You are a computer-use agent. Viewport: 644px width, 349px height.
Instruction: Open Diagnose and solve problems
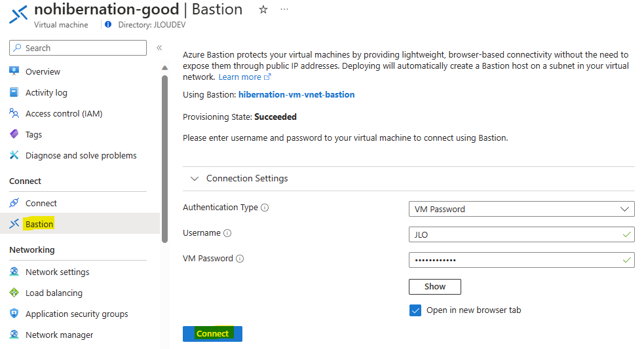(x=81, y=155)
